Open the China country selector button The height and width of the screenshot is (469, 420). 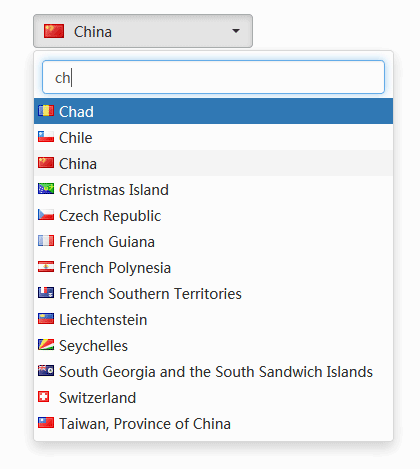(143, 31)
